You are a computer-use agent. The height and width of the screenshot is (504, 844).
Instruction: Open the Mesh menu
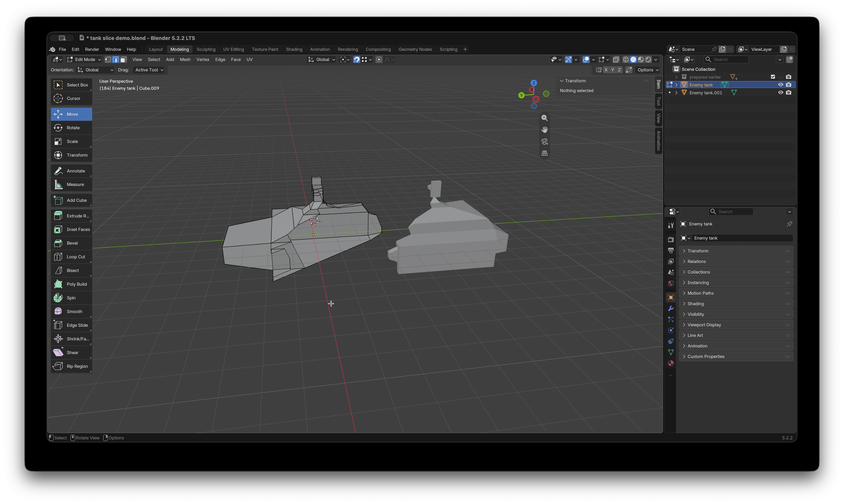185,59
